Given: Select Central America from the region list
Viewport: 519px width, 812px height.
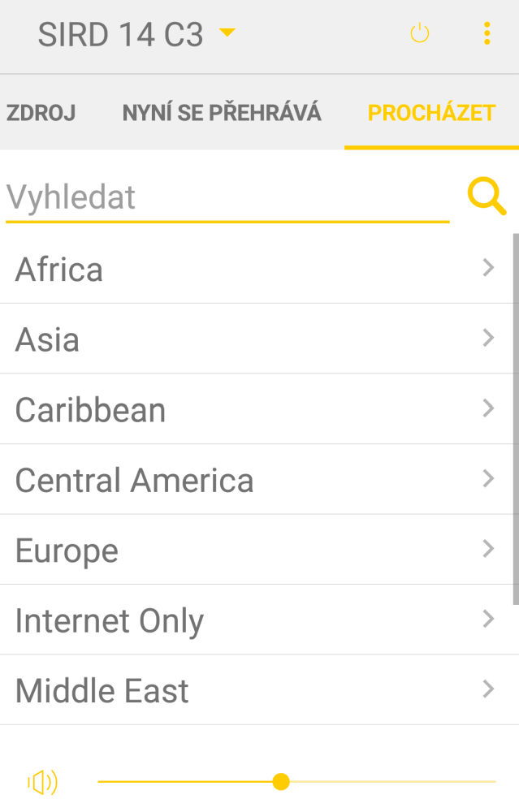Looking at the screenshot, I should point(244,479).
